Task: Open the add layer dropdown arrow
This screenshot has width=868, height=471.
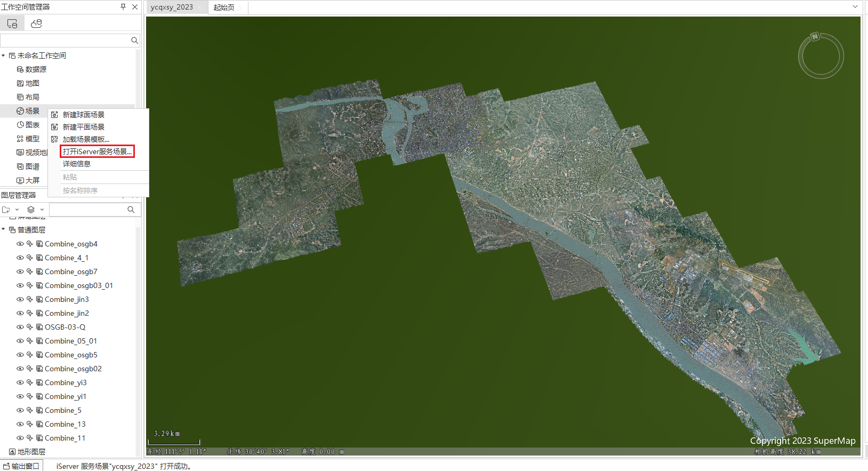Action: [x=17, y=210]
